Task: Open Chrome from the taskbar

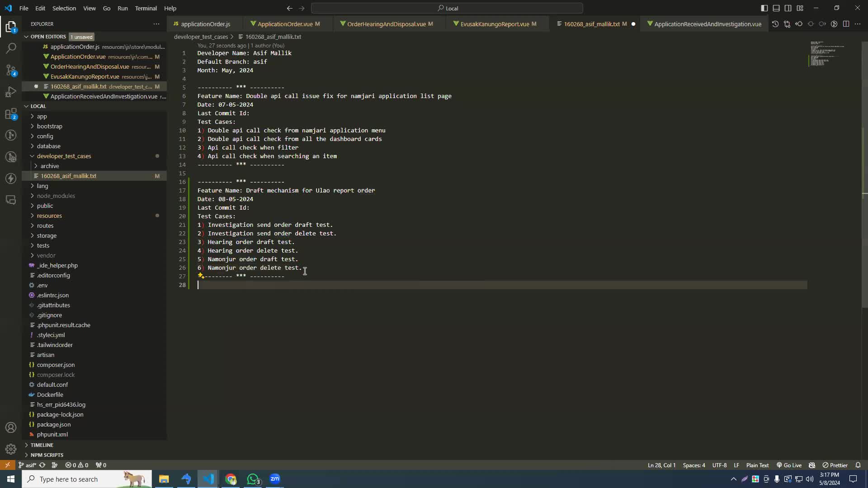Action: click(x=231, y=479)
